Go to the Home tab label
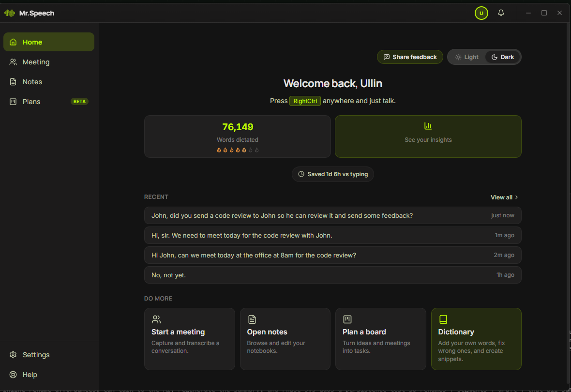 pos(32,42)
